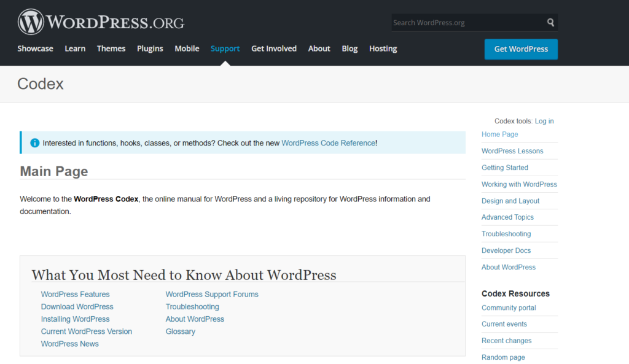Open the Blog navigation item
The image size is (629, 364).
pyautogui.click(x=350, y=48)
